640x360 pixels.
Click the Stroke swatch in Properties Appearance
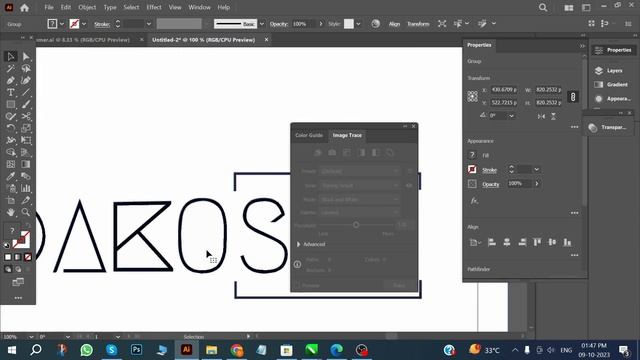(472, 169)
